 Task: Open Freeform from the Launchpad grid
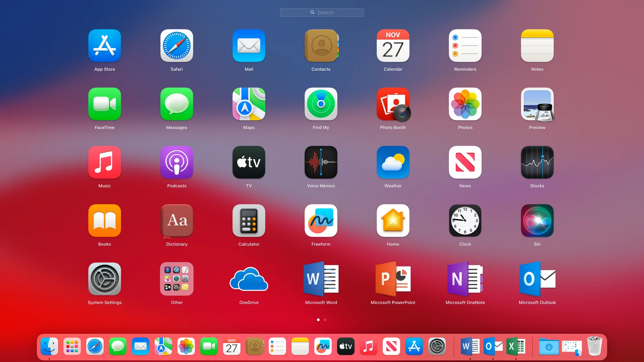321,221
